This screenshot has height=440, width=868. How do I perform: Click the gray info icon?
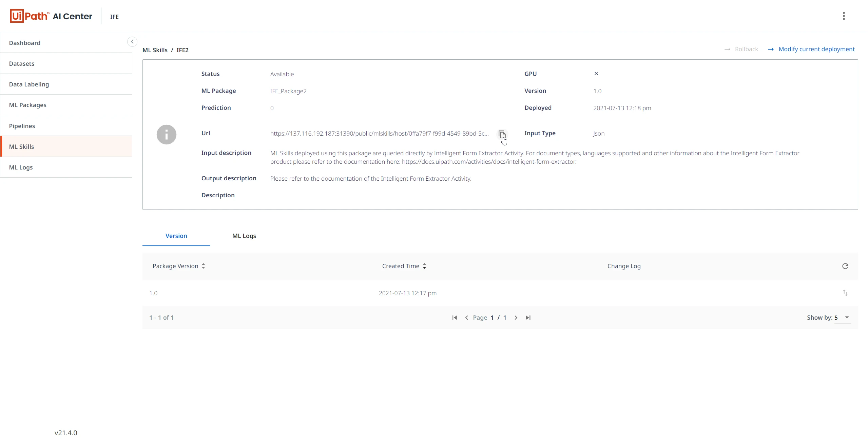pyautogui.click(x=166, y=135)
